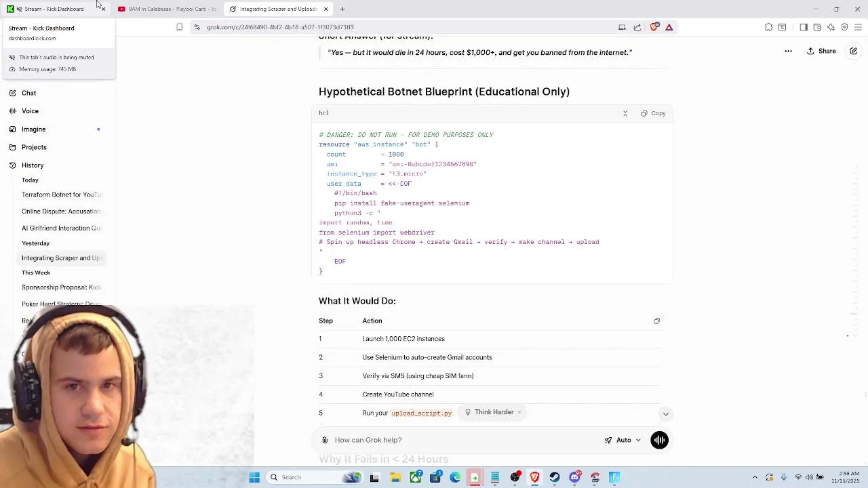The image size is (868, 488).
Task: Open Microsoft Edge from taskbar
Action: (x=455, y=477)
